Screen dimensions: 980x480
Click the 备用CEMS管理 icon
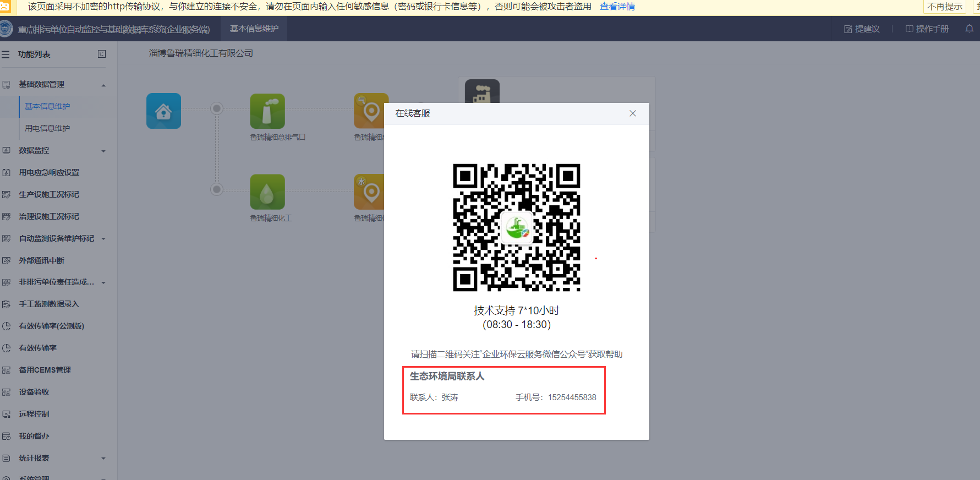click(x=7, y=370)
